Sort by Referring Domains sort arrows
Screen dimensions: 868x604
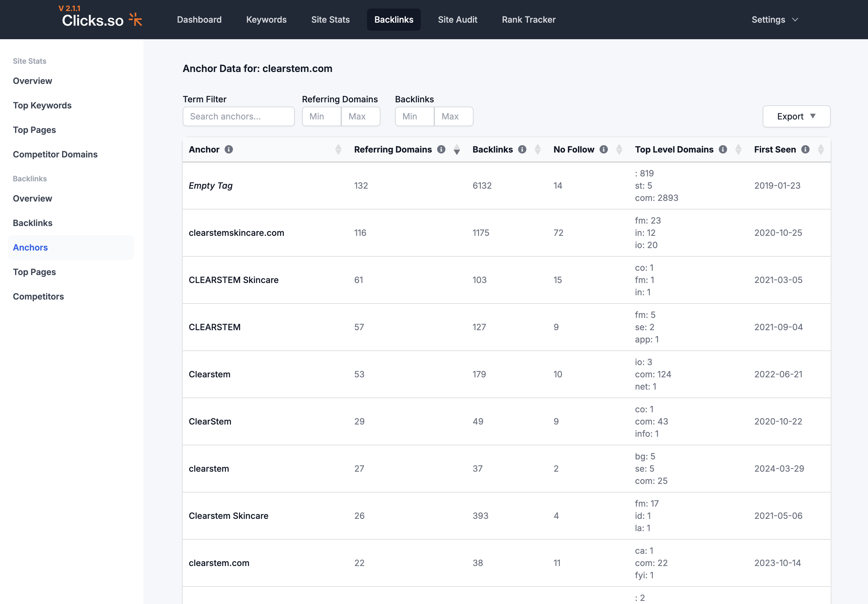pyautogui.click(x=457, y=149)
